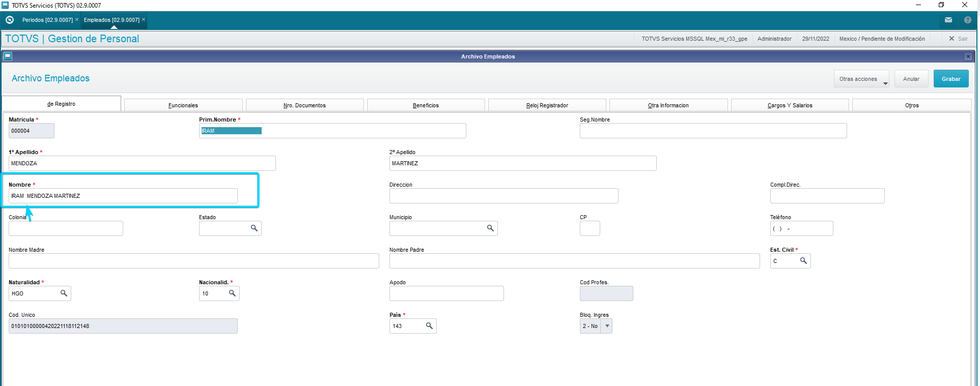Click the Nombre Madre field
The height and width of the screenshot is (386, 980).
[x=194, y=261]
